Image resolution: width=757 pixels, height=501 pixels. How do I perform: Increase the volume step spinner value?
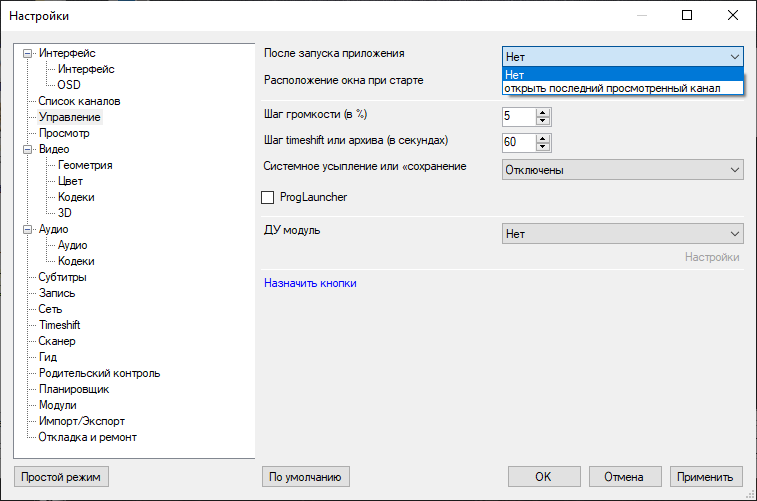click(x=543, y=111)
